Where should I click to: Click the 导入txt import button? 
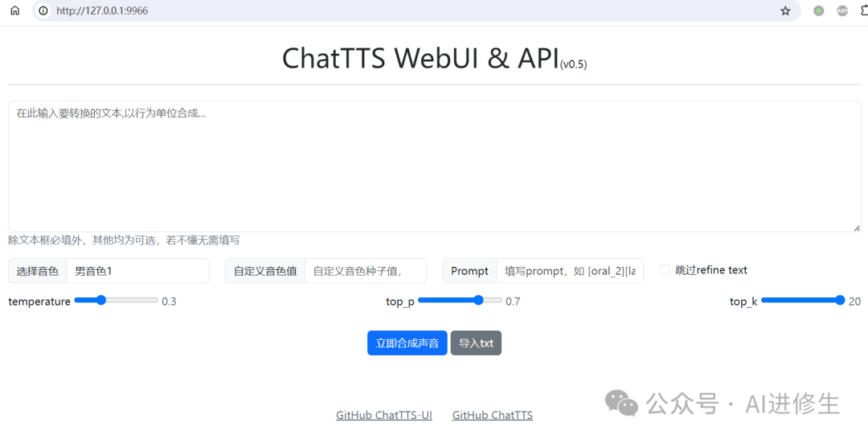[x=476, y=343]
